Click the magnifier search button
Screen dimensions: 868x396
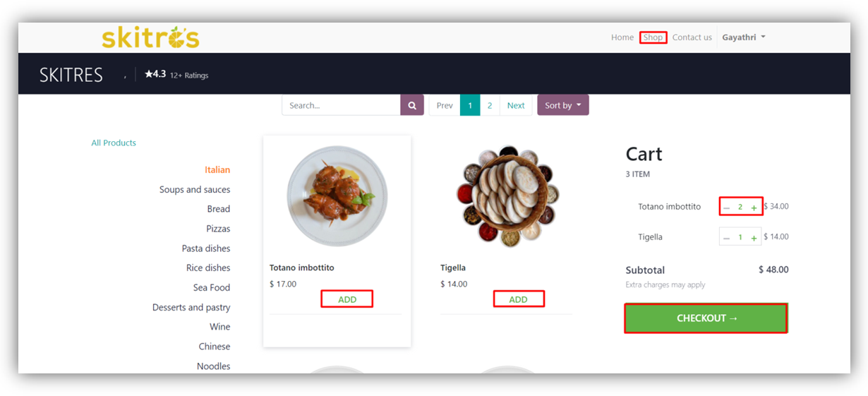point(412,105)
